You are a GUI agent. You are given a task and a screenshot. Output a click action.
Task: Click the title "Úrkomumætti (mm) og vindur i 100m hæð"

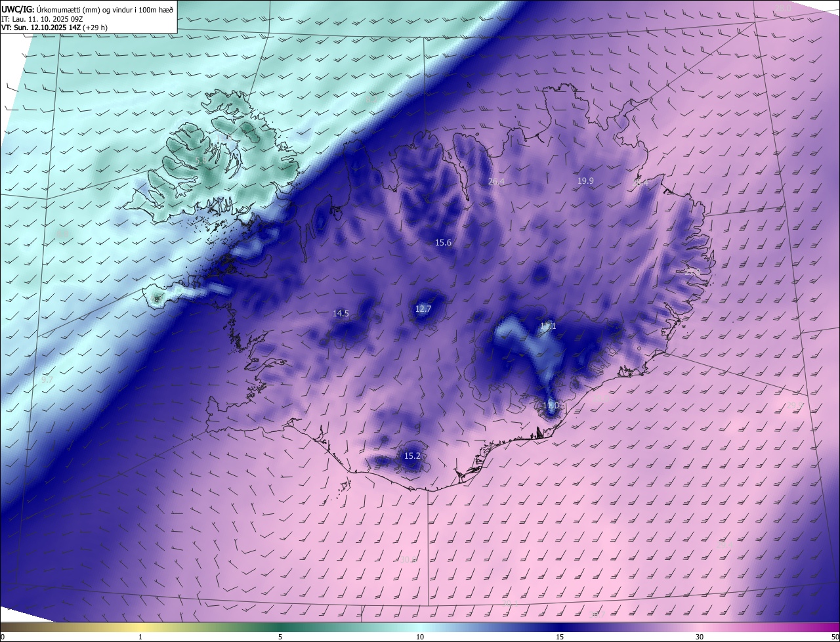(x=105, y=9)
